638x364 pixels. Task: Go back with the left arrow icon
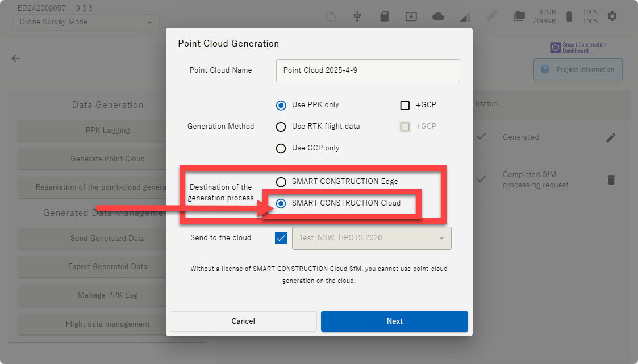[16, 58]
